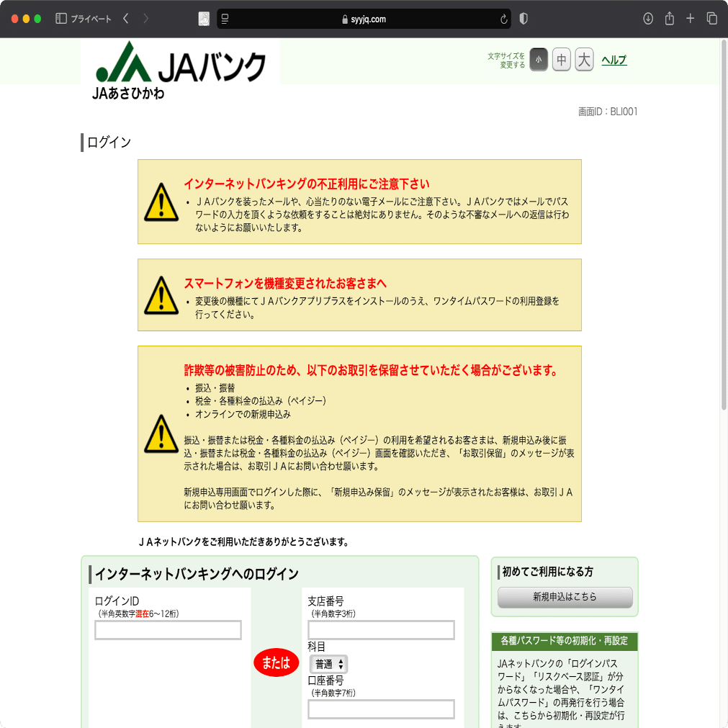This screenshot has height=728, width=728.
Task: Open the Downloads icon in the toolbar
Action: coord(647,19)
